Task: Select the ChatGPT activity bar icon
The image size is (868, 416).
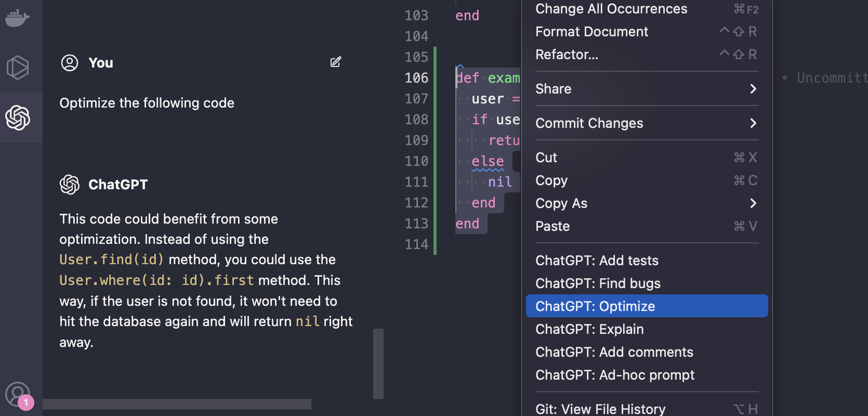Action: [18, 117]
